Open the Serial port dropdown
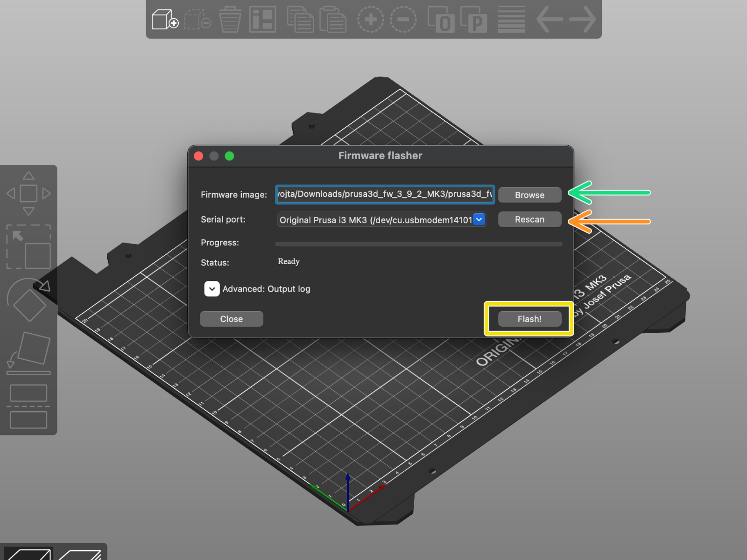 tap(382, 220)
